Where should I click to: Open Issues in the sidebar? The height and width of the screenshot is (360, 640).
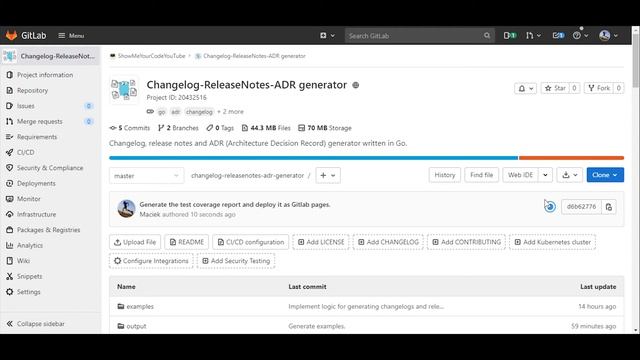[26, 106]
